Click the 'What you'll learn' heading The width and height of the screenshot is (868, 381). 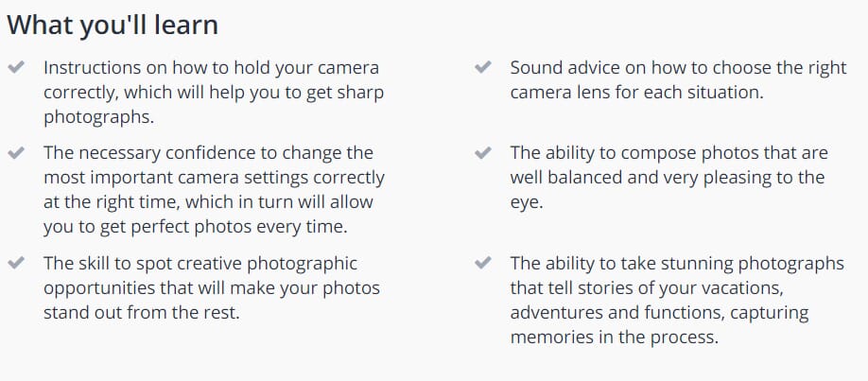(113, 25)
